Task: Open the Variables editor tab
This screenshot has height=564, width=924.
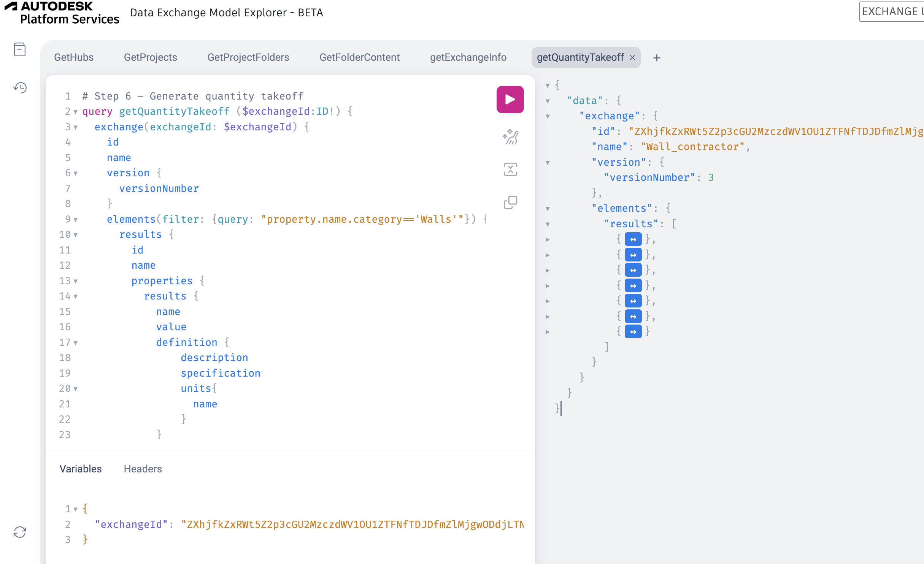Action: 81,469
